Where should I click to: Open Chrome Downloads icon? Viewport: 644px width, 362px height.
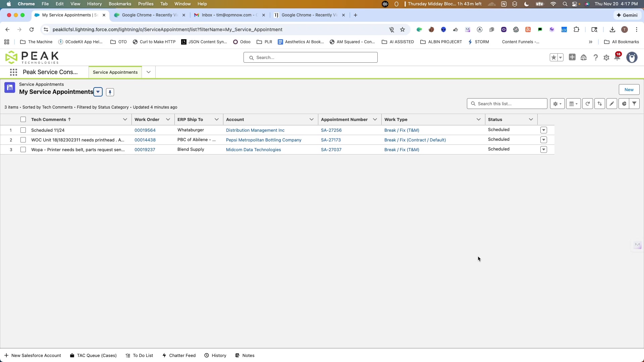tap(612, 29)
